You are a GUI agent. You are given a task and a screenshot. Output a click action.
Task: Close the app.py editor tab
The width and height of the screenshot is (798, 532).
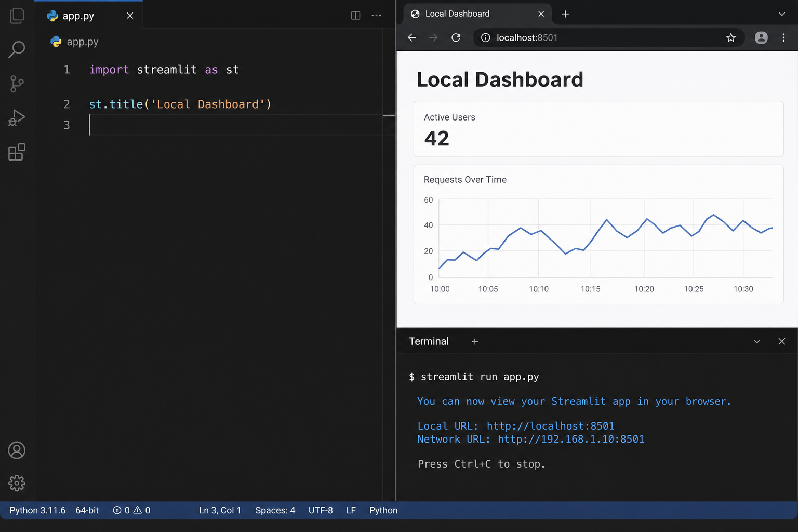pos(130,16)
